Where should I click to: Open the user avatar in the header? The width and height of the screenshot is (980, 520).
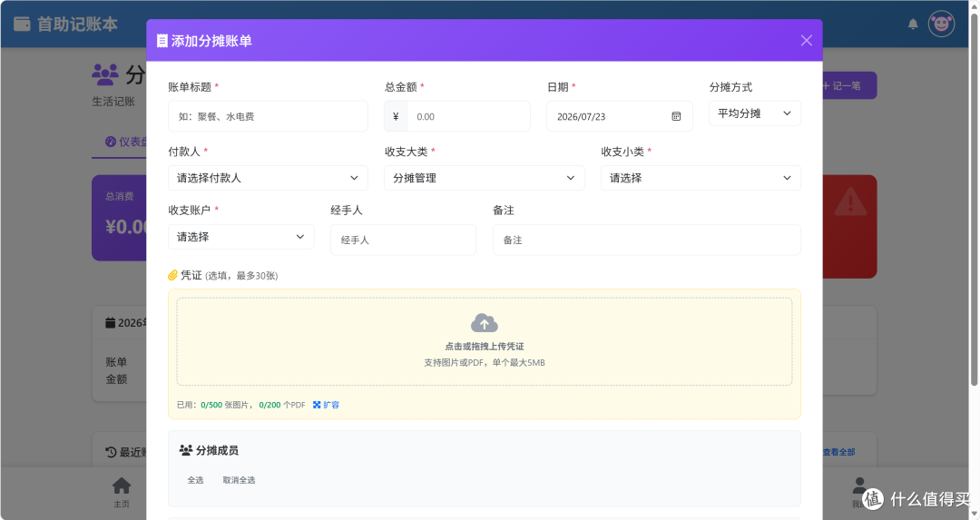pos(941,24)
